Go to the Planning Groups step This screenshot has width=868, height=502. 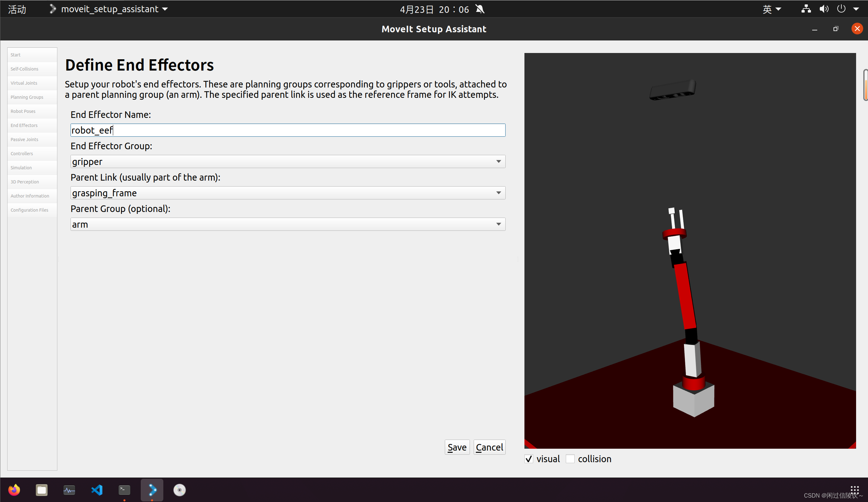tap(27, 97)
